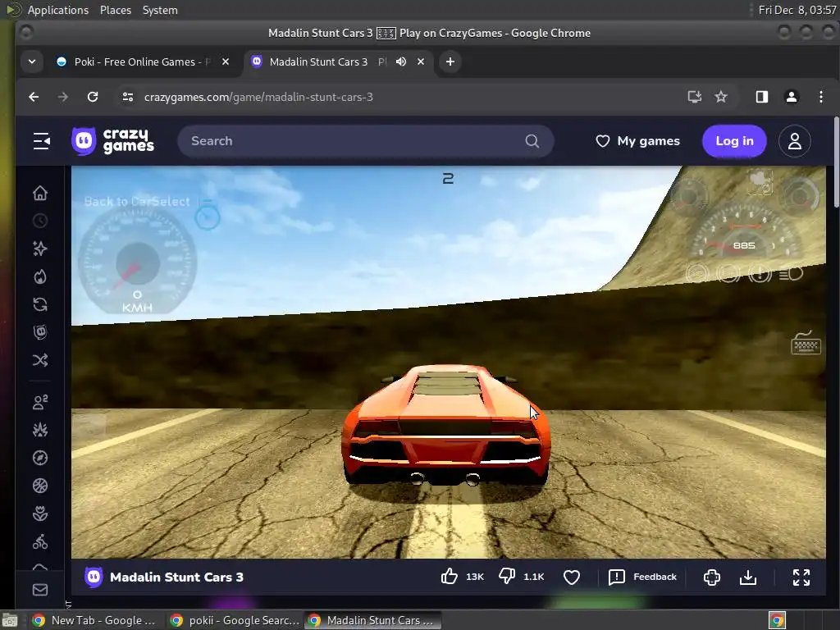840x630 pixels.
Task: Go back to previous page
Action: pyautogui.click(x=34, y=97)
